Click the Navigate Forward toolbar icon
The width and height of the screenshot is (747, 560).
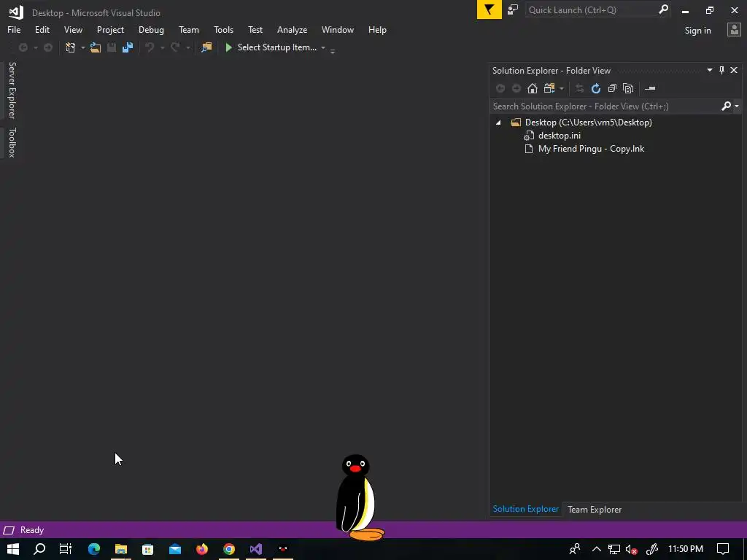(x=48, y=47)
